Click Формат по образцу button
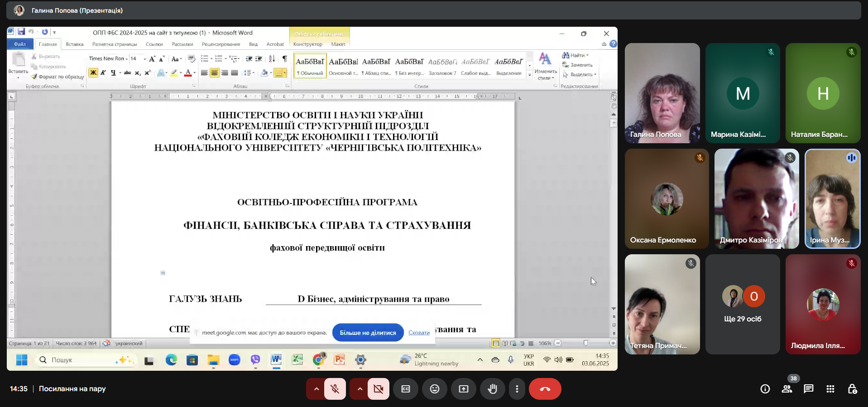The height and width of the screenshot is (407, 868). (x=58, y=77)
